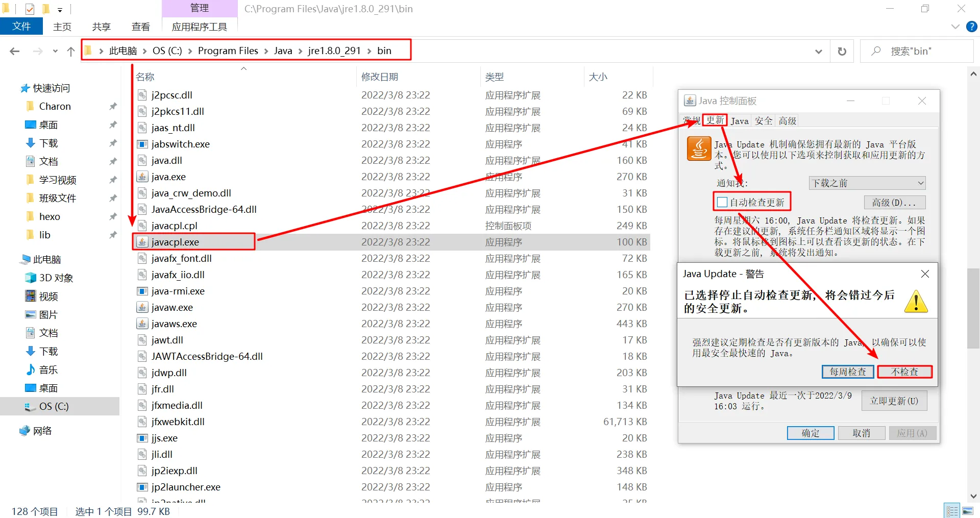Open breadcrumb chevron after jre1.8.0_291
This screenshot has width=980, height=518.
click(369, 51)
